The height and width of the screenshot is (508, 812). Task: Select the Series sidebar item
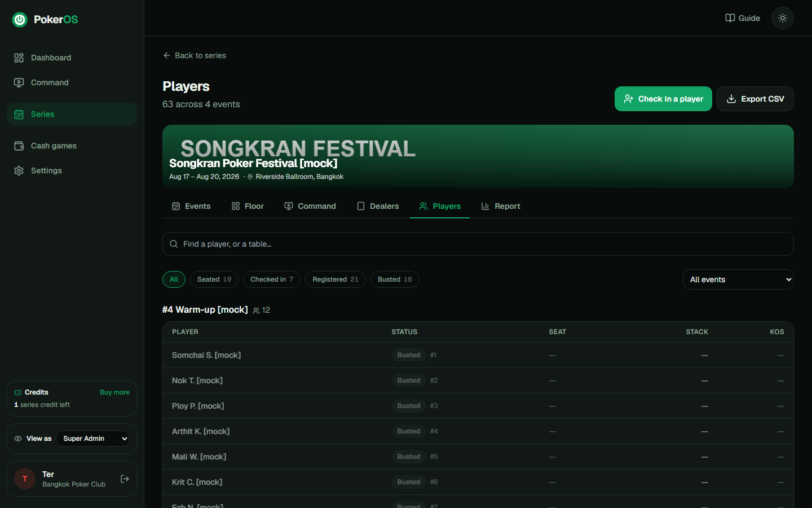click(x=72, y=114)
